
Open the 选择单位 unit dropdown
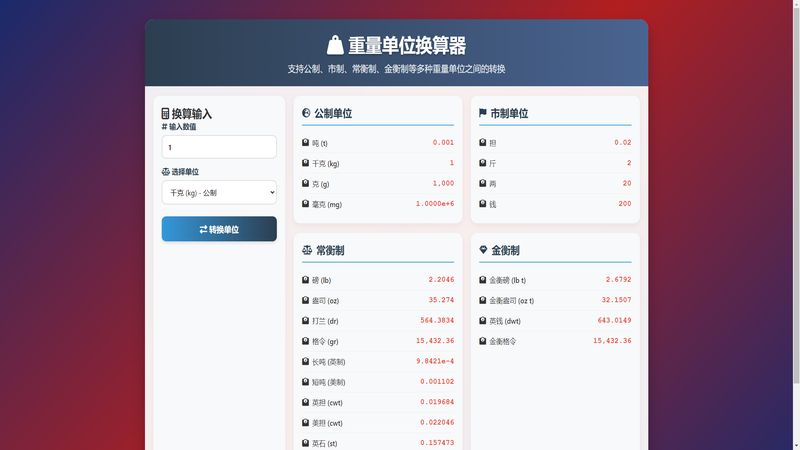(x=219, y=192)
